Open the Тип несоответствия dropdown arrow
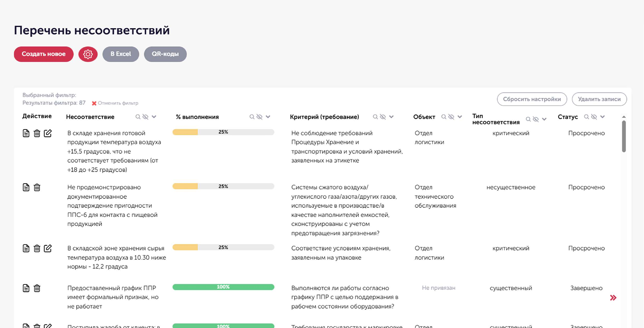Image resolution: width=644 pixels, height=328 pixels. tap(545, 119)
